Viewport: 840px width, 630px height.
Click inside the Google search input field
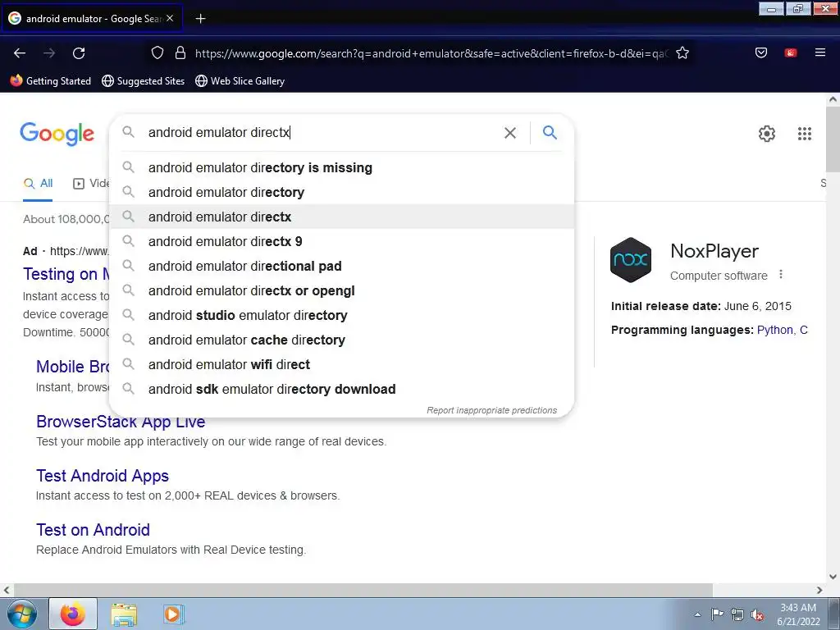pos(322,132)
